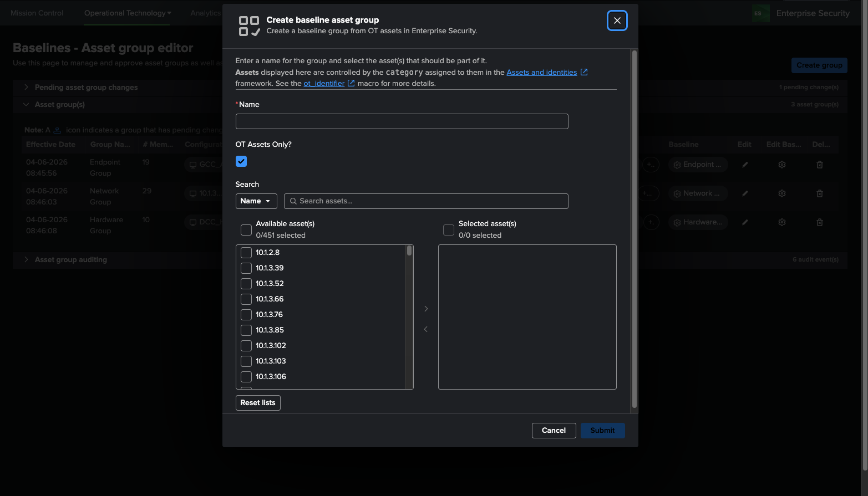Click the external link icon beside ot_identifier

(351, 83)
